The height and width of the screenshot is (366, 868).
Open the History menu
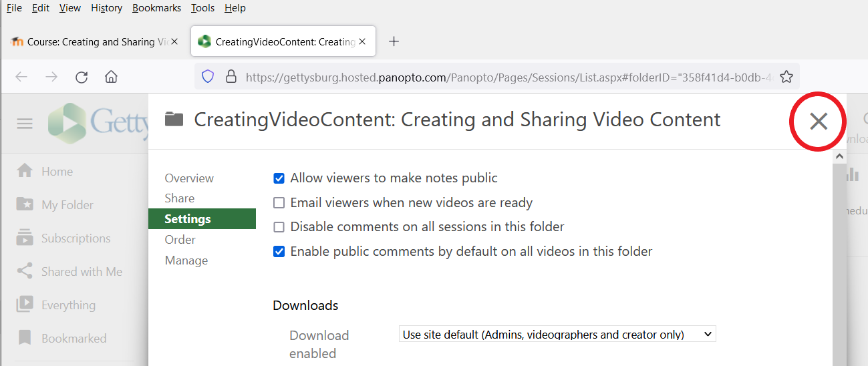[x=106, y=8]
